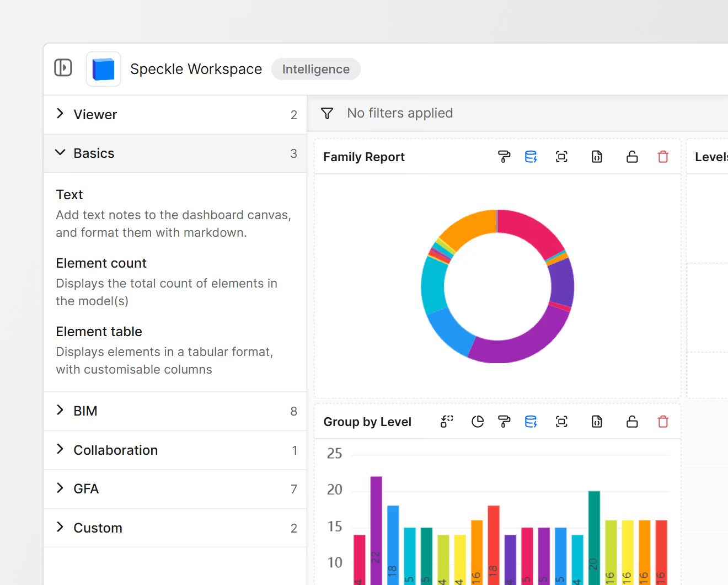
Task: Click the filter funnel icon
Action: (327, 113)
